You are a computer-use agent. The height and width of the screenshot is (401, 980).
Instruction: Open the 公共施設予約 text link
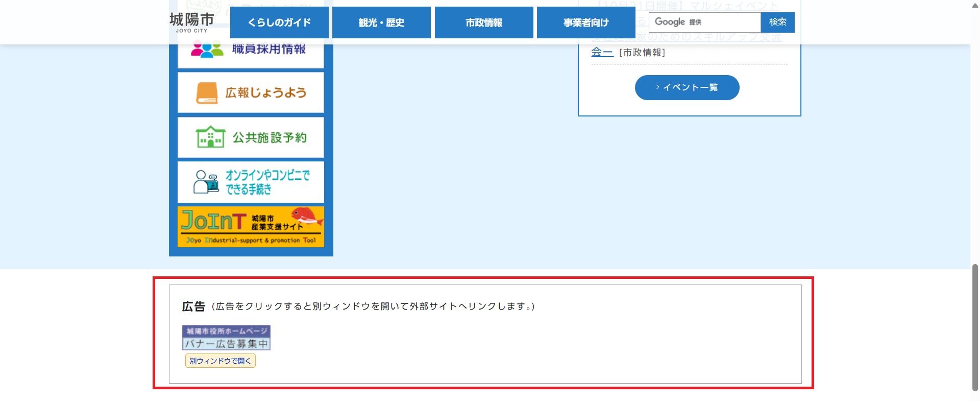click(x=269, y=137)
